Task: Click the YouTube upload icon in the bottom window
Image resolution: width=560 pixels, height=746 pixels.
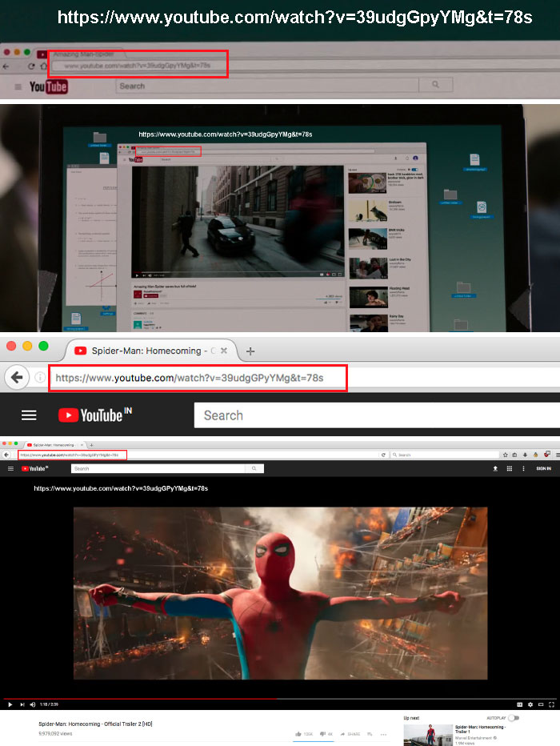Action: [x=495, y=468]
